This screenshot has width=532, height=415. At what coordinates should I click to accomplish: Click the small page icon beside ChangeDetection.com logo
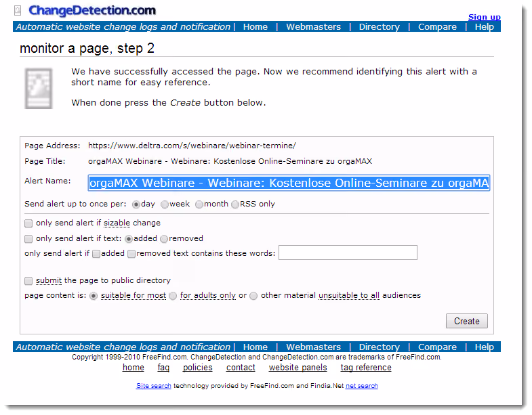[18, 11]
